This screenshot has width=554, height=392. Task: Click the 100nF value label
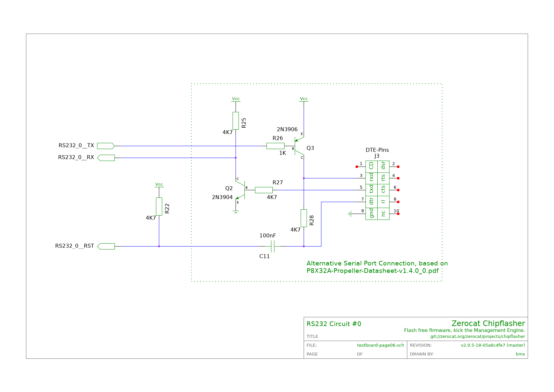click(268, 236)
